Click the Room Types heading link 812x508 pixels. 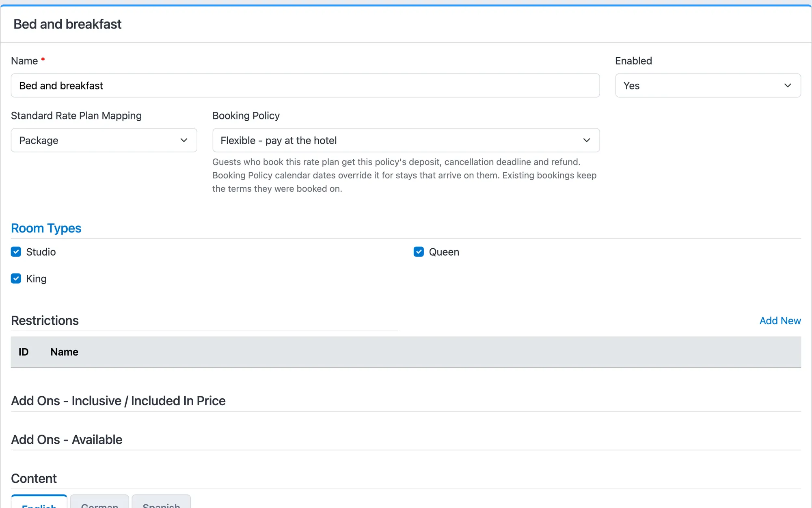(46, 228)
